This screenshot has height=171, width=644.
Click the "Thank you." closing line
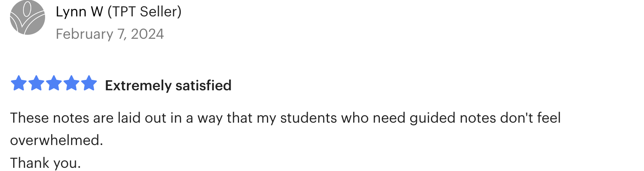(x=45, y=163)
